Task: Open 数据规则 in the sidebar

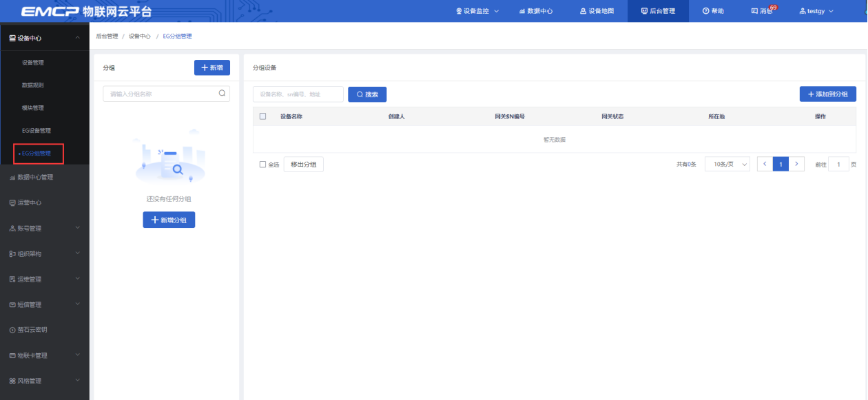Action: (x=33, y=85)
